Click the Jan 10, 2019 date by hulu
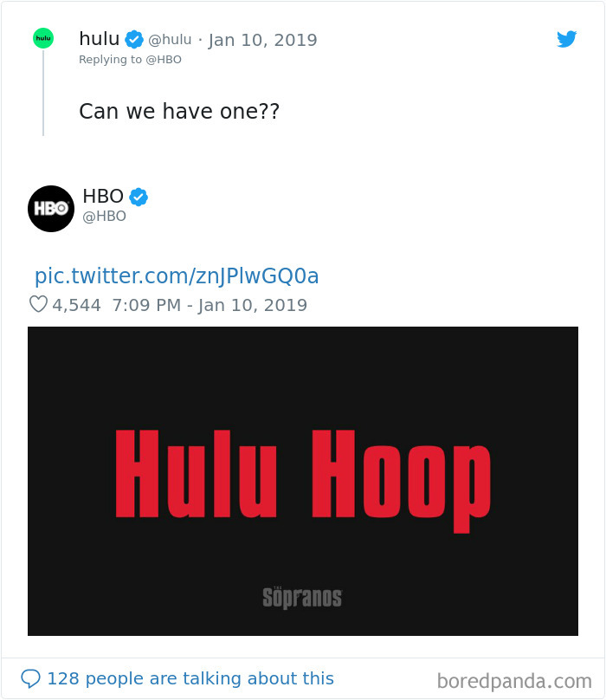Screen dimensions: 606x700 click(x=263, y=40)
